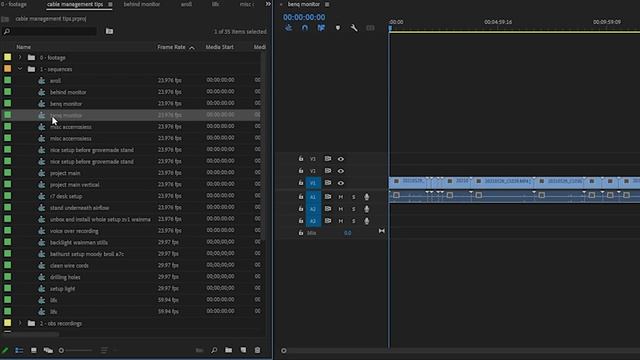
Task: Click timeline playhead at ruler start
Action: click(x=390, y=28)
